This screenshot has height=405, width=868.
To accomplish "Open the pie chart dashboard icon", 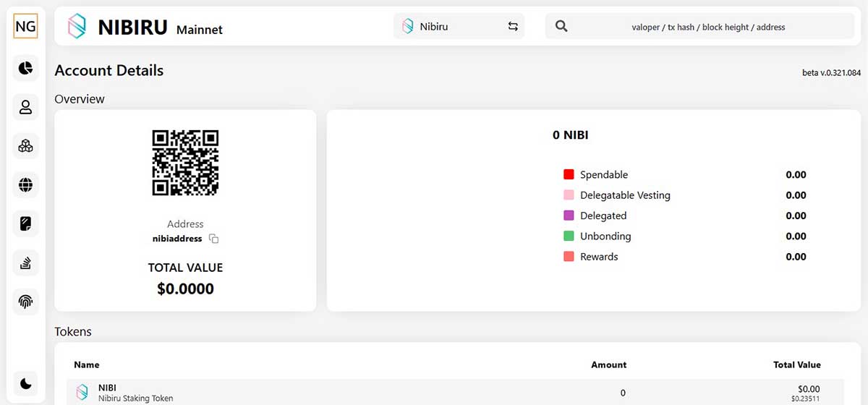I will [x=26, y=68].
